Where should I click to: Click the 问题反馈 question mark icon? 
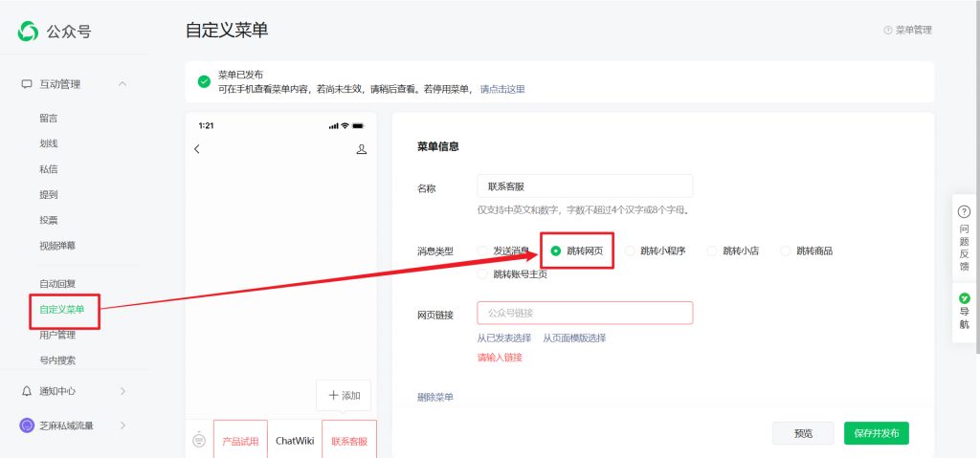click(965, 212)
